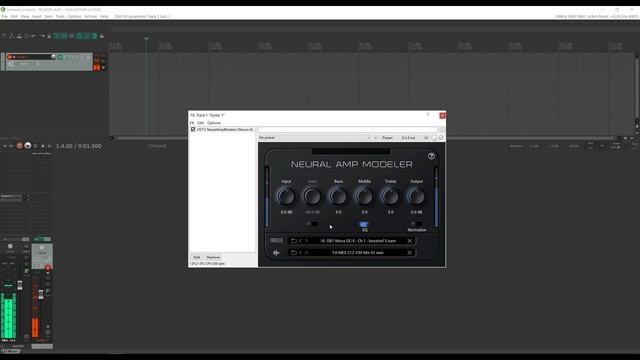Click the new project toolbar icon in REAPER
This screenshot has width=640, height=360.
(4, 36)
